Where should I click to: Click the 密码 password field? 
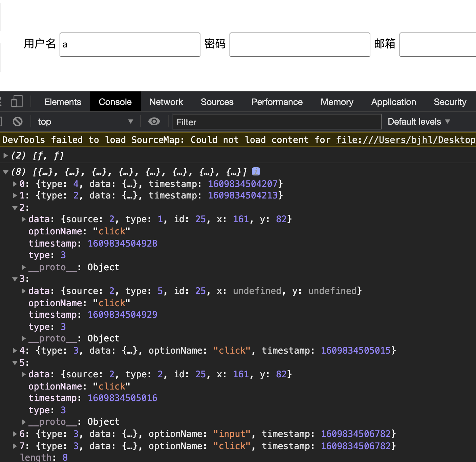pyautogui.click(x=299, y=44)
